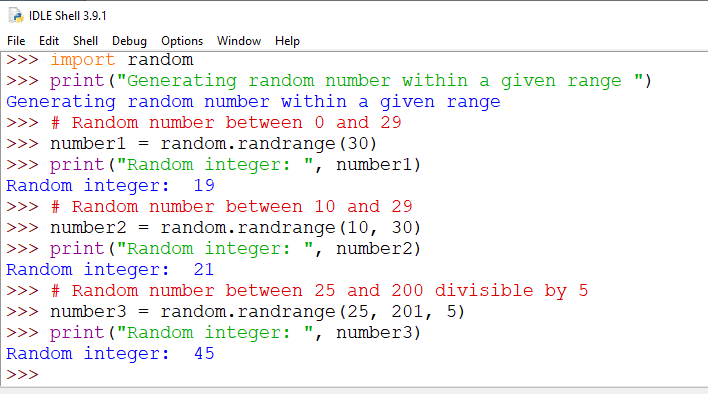The image size is (708, 394).
Task: Click the 'IDLE Shell 3.9.1' window title
Action: pos(68,16)
